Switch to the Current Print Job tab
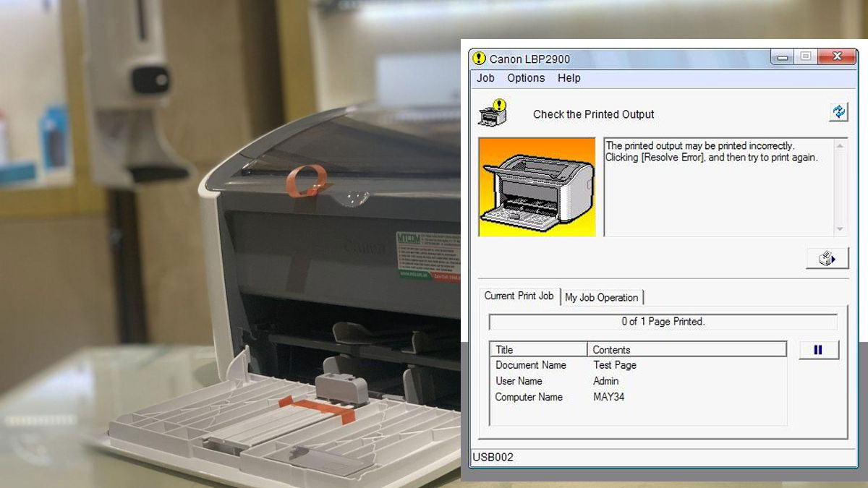 point(519,296)
